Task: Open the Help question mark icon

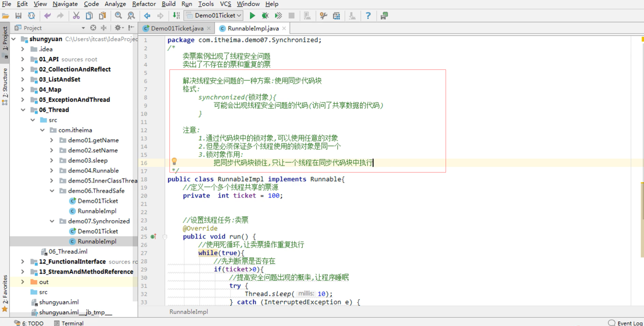Action: pos(368,16)
